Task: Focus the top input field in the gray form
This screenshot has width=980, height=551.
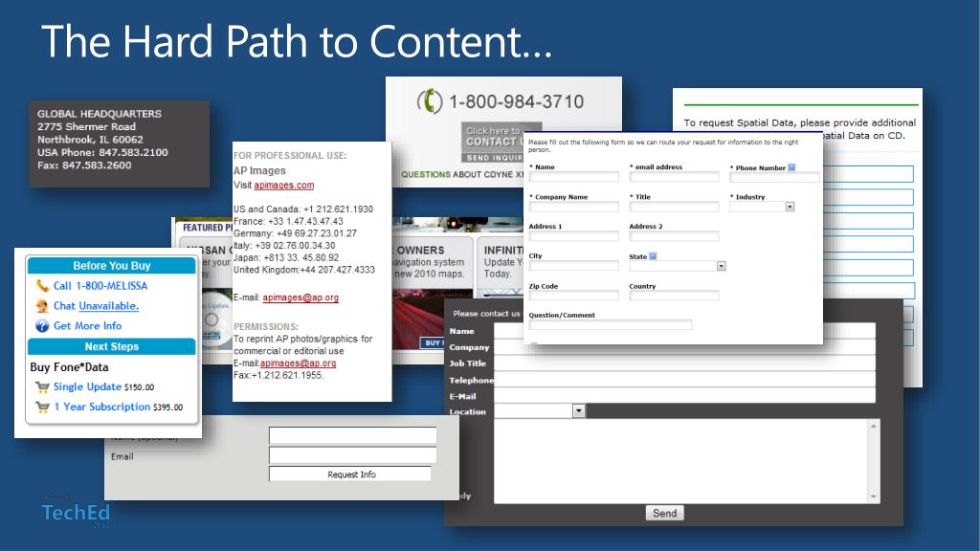Action: 352,435
